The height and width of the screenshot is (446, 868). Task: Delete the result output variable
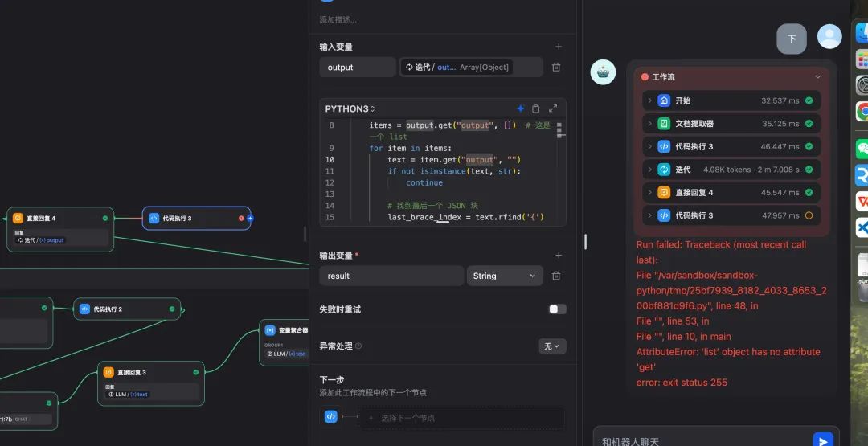[x=556, y=276]
